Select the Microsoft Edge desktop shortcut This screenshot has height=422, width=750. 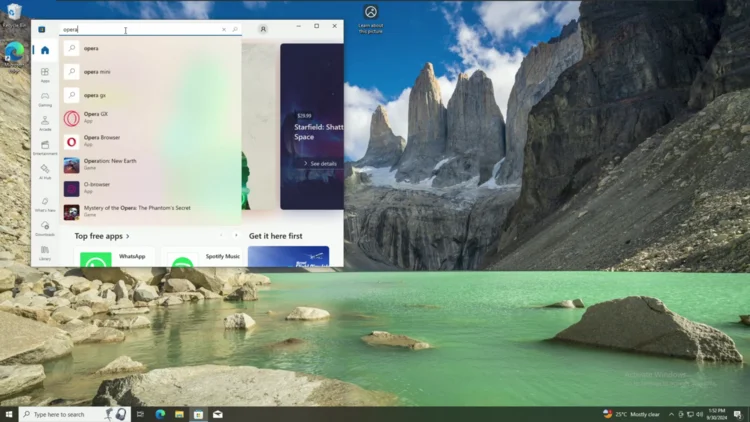pos(14,56)
